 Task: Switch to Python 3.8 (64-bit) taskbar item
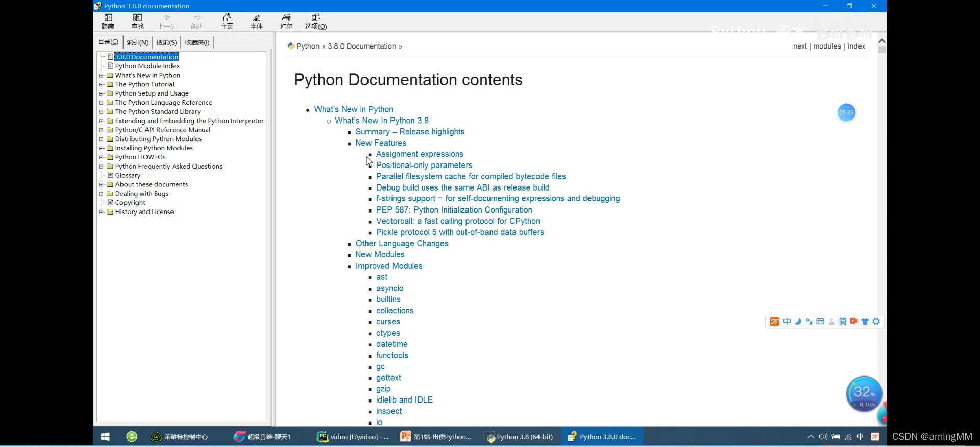pos(519,437)
